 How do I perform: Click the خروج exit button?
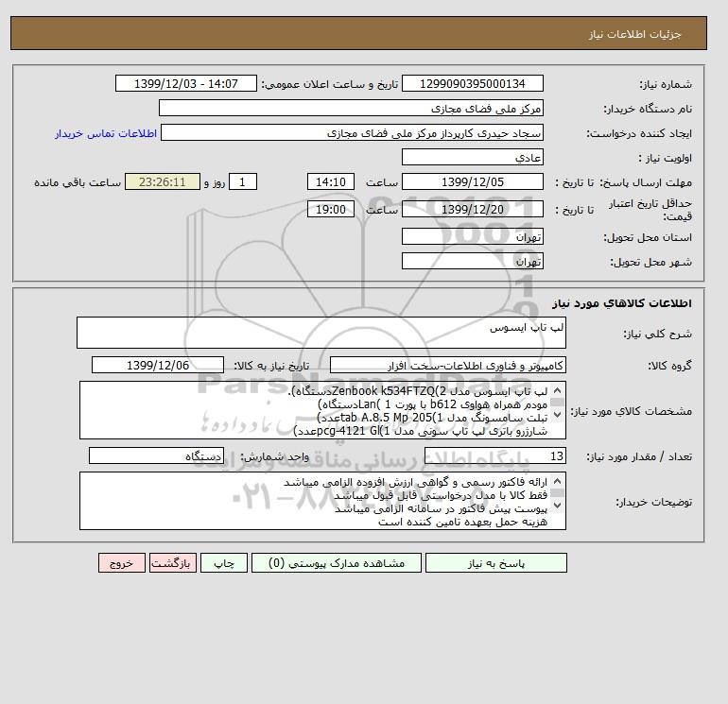coord(122,563)
